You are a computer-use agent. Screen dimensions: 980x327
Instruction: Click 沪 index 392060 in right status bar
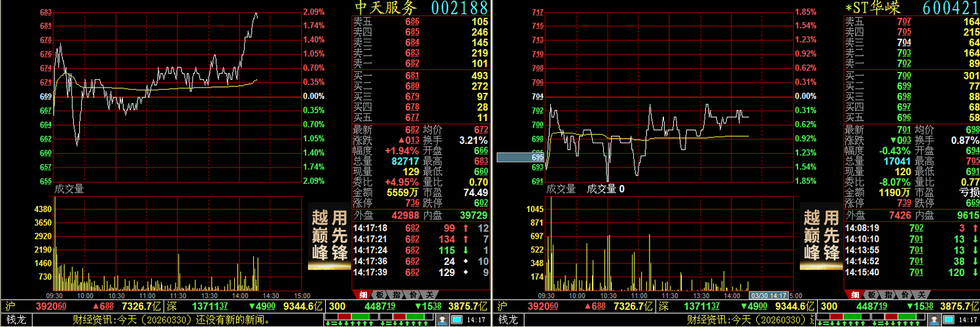point(544,306)
